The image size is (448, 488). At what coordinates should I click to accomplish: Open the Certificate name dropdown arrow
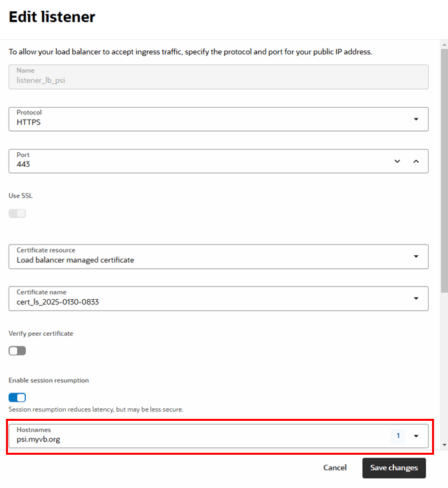click(x=415, y=299)
